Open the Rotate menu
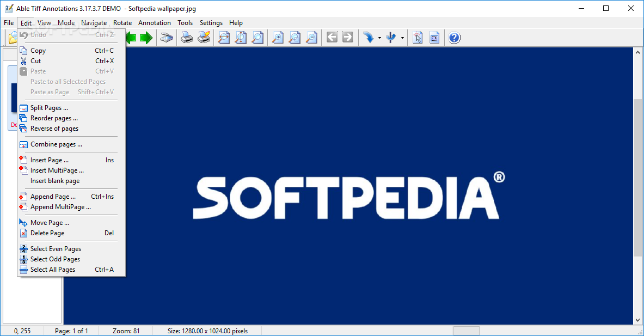Screen dimensions: 644x336 coord(122,22)
